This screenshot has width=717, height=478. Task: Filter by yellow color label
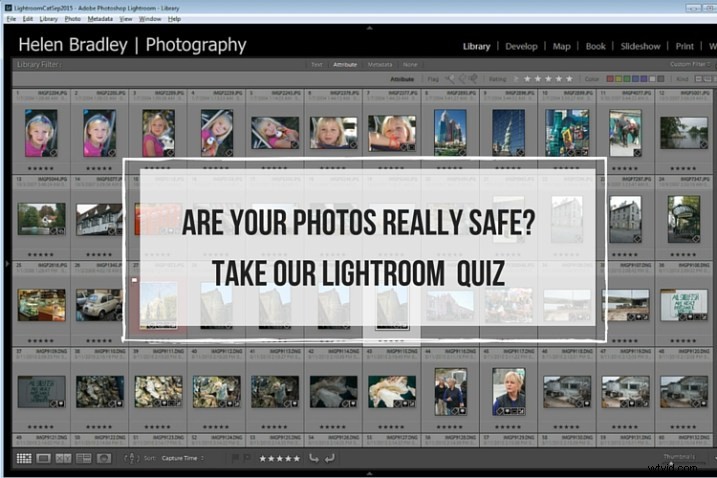(x=619, y=79)
